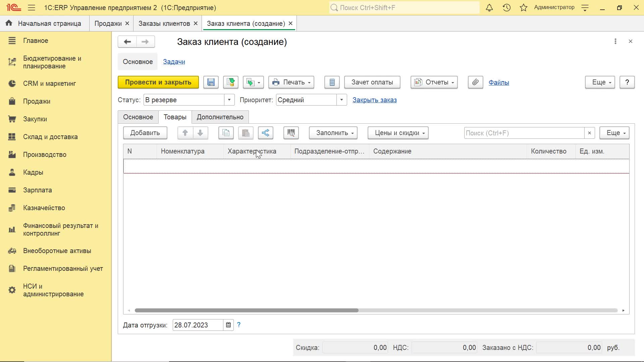
Task: Open the Производство sidebar section
Action: [x=45, y=155]
